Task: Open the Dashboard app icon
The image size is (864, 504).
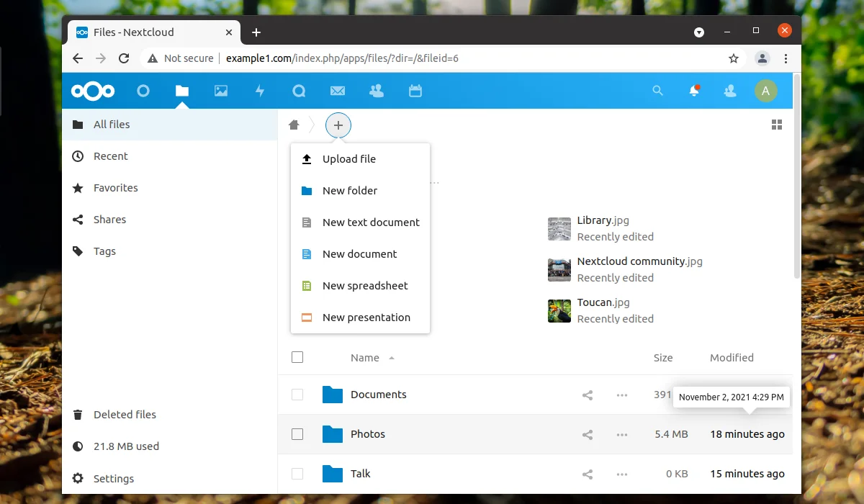Action: tap(143, 91)
